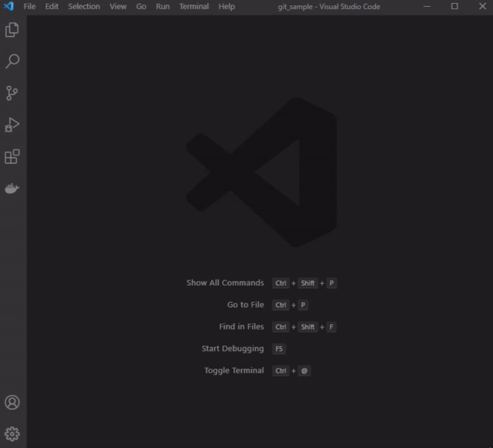Maximize the VS Code window
The image size is (493, 448).
[454, 6]
